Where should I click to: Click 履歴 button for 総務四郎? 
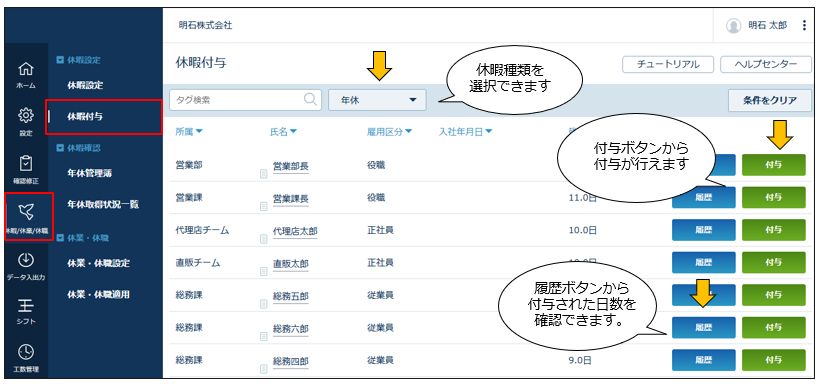click(x=704, y=360)
